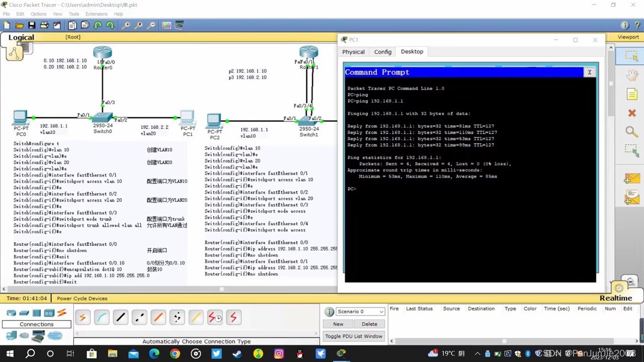Switch to the Desktop tab in PC1
Image resolution: width=644 pixels, height=362 pixels.
click(x=412, y=52)
